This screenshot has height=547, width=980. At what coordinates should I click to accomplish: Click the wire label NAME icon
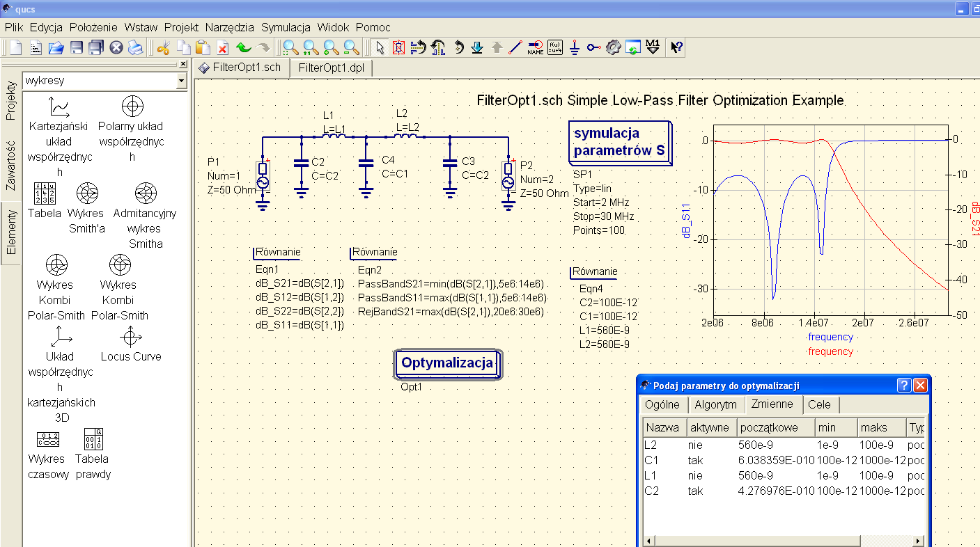(x=535, y=47)
